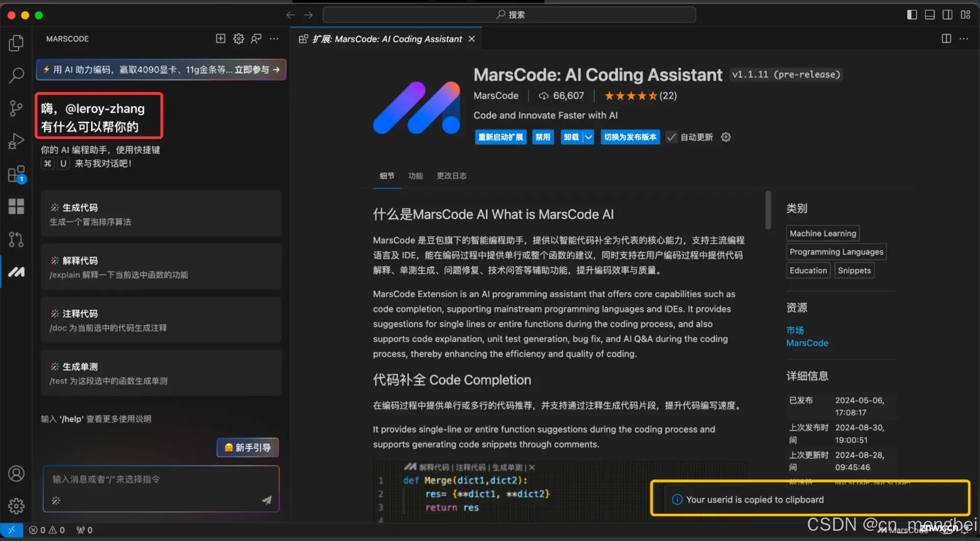Viewport: 980px width, 541px height.
Task: Select the 功能 tab
Action: [x=415, y=176]
